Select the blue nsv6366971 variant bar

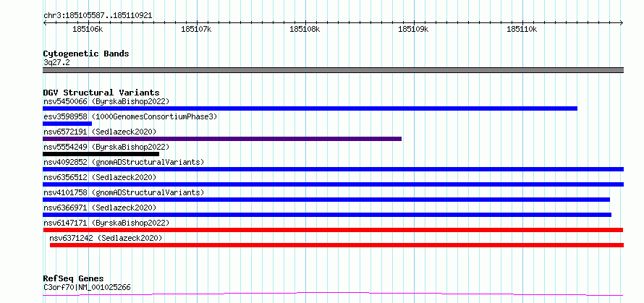coord(327,215)
